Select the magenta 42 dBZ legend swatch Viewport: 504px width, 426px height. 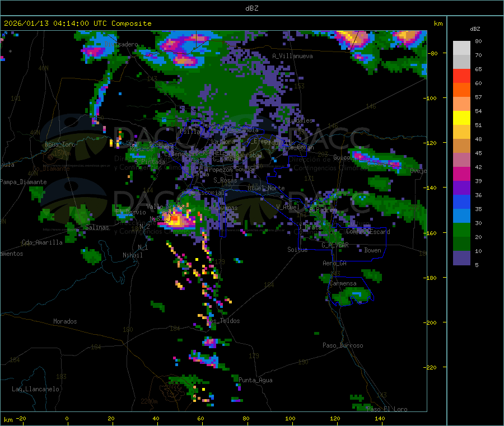point(461,174)
